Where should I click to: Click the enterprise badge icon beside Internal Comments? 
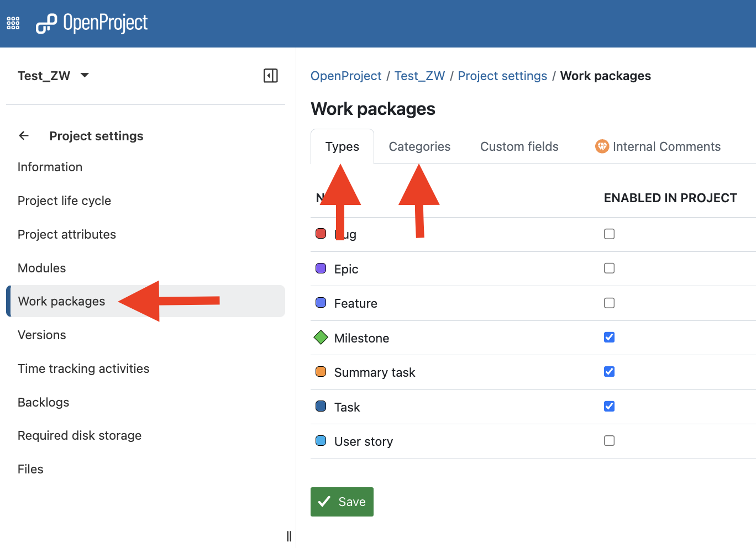(x=602, y=146)
